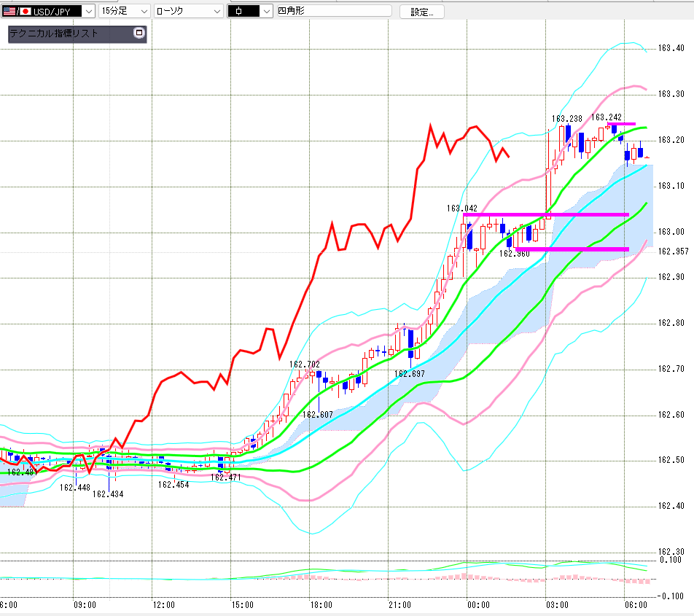Select the short magenta line near 163.242
Image resolution: width=694 pixels, height=616 pixels.
point(621,124)
